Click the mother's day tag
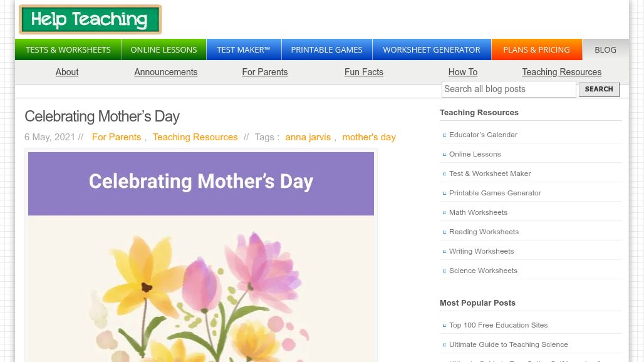This screenshot has width=644, height=362. coord(369,137)
